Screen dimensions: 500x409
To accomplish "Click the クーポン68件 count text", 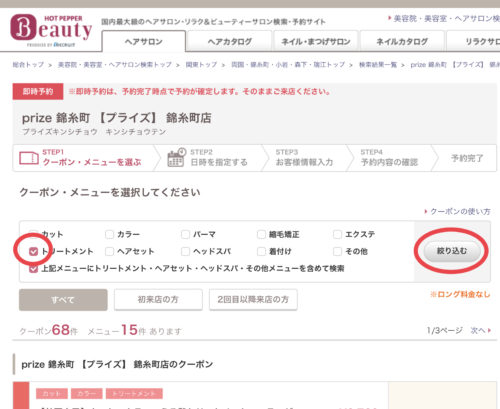I will 49,330.
